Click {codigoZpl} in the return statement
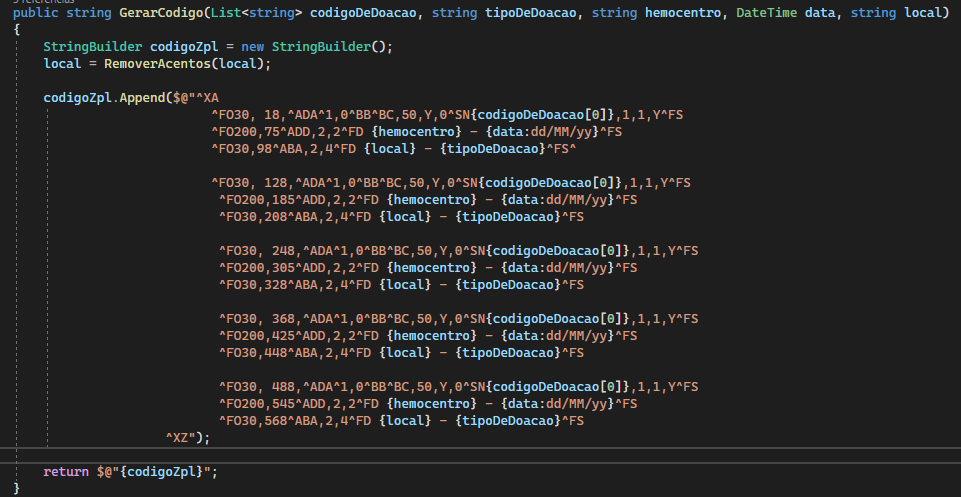Viewport: 961px width, 497px height. pos(161,472)
